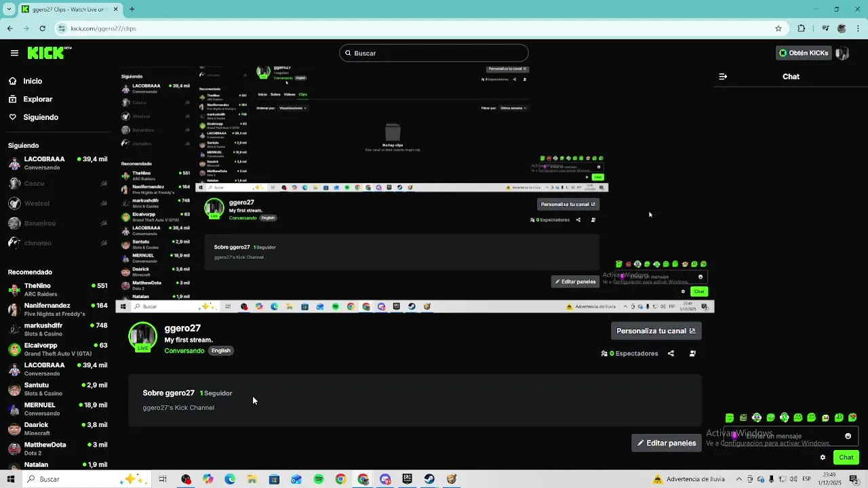Image resolution: width=868 pixels, height=488 pixels.
Task: Click Personaliza tu canal button
Action: (x=656, y=331)
